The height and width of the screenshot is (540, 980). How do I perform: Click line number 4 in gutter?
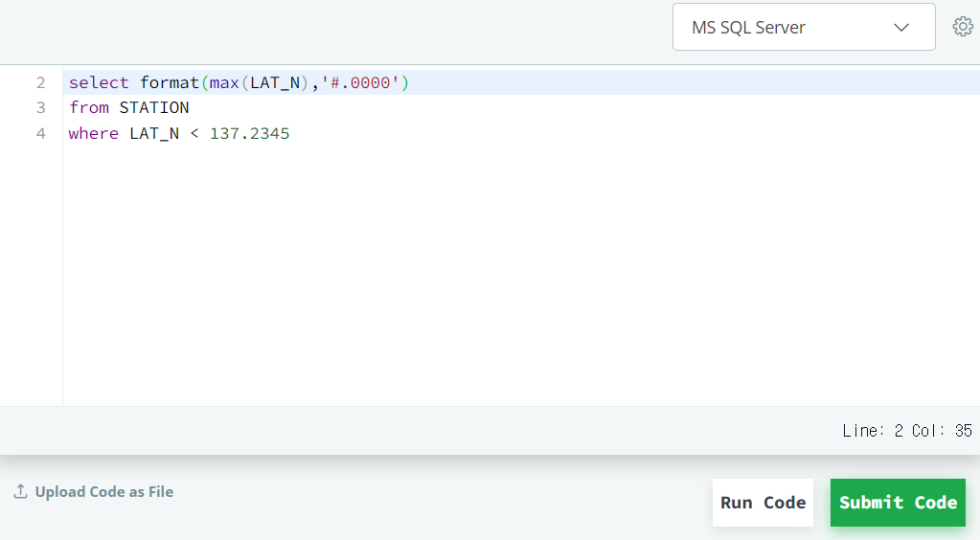[40, 133]
